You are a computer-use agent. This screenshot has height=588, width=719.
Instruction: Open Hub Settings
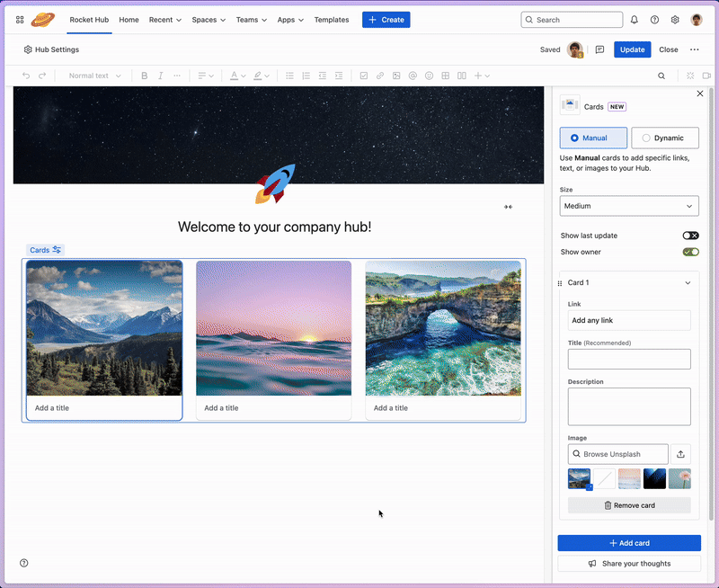click(51, 49)
